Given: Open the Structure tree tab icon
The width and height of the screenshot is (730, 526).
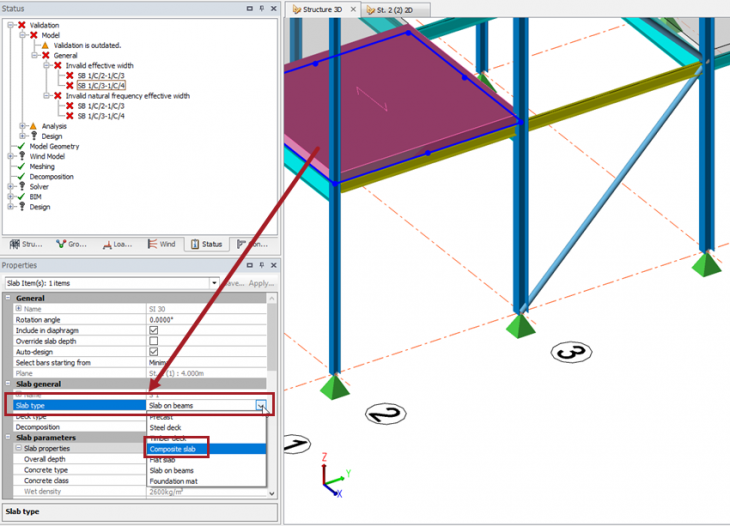Looking at the screenshot, I should coord(15,244).
